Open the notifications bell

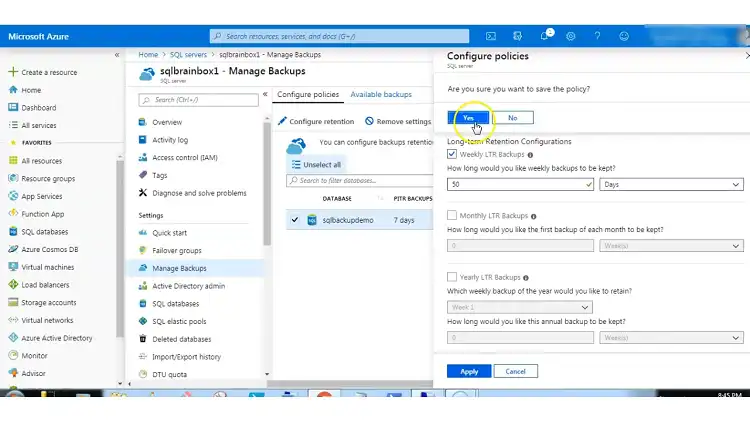tap(544, 36)
